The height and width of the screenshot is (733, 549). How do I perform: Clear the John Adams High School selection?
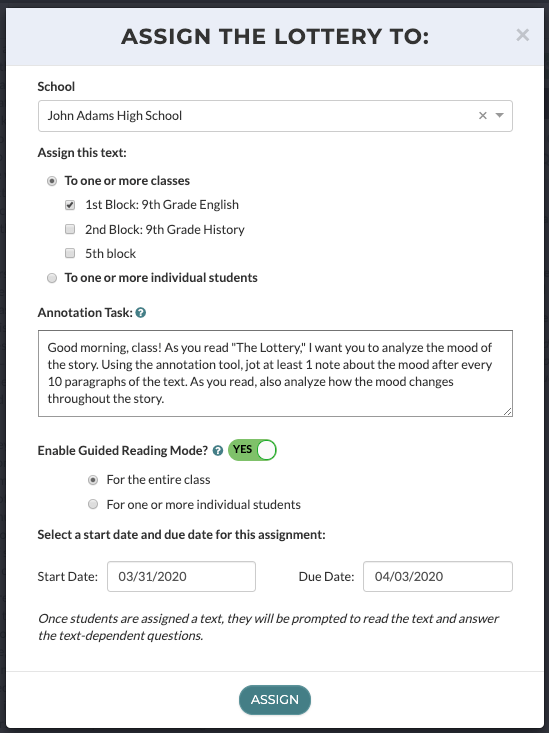click(x=483, y=115)
